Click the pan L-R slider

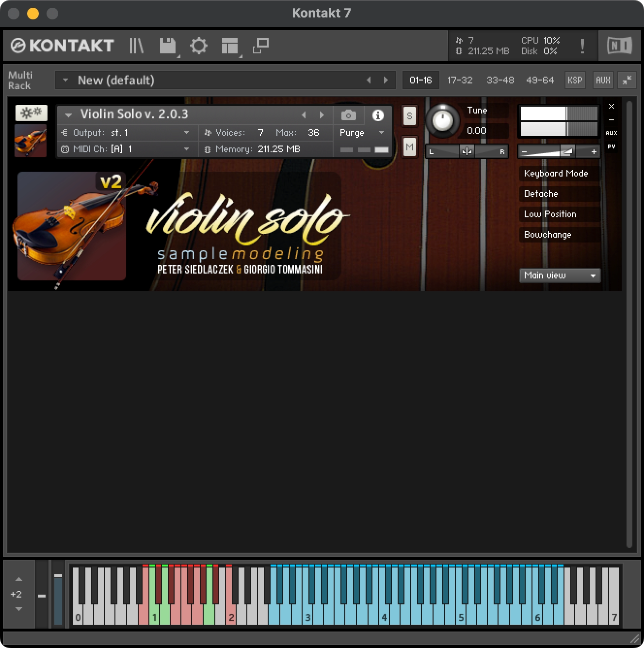[x=467, y=151]
